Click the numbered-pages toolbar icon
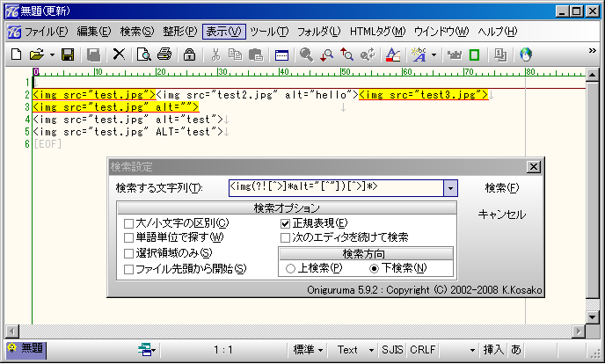Viewport: 605px width, 364px height. (x=500, y=55)
